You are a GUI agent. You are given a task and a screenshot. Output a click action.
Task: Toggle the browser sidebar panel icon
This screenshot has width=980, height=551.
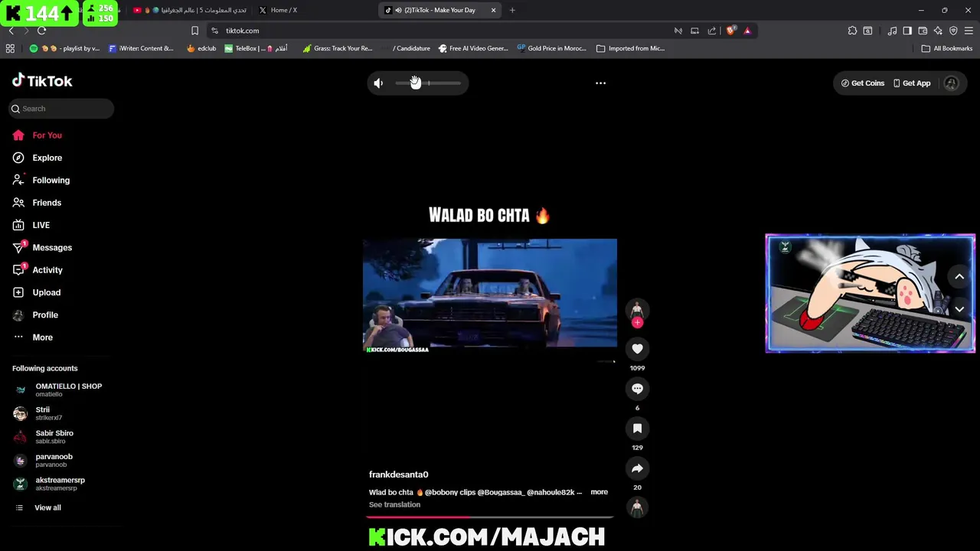click(907, 31)
